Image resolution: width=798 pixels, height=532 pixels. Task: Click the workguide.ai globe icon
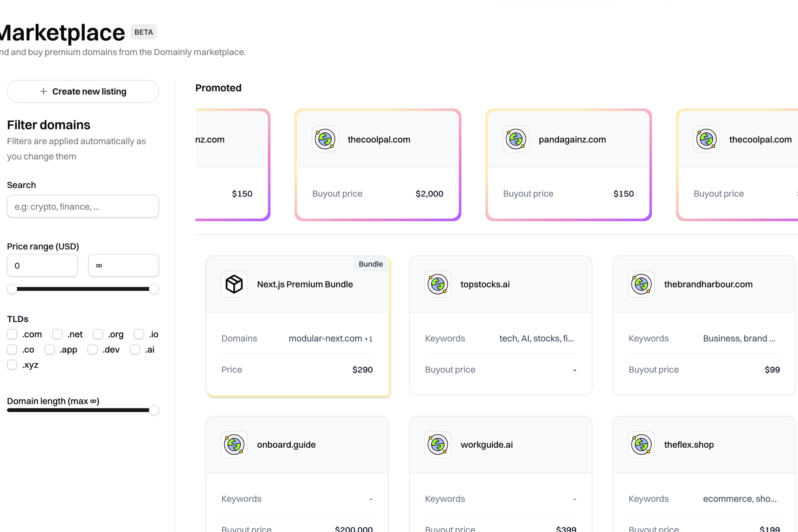coord(437,445)
